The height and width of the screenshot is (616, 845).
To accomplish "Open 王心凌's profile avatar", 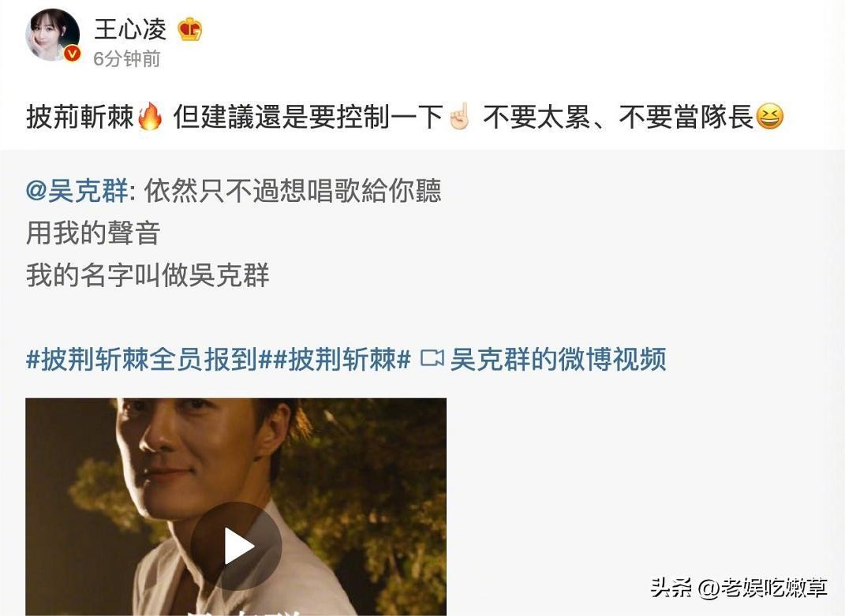I will (x=53, y=35).
